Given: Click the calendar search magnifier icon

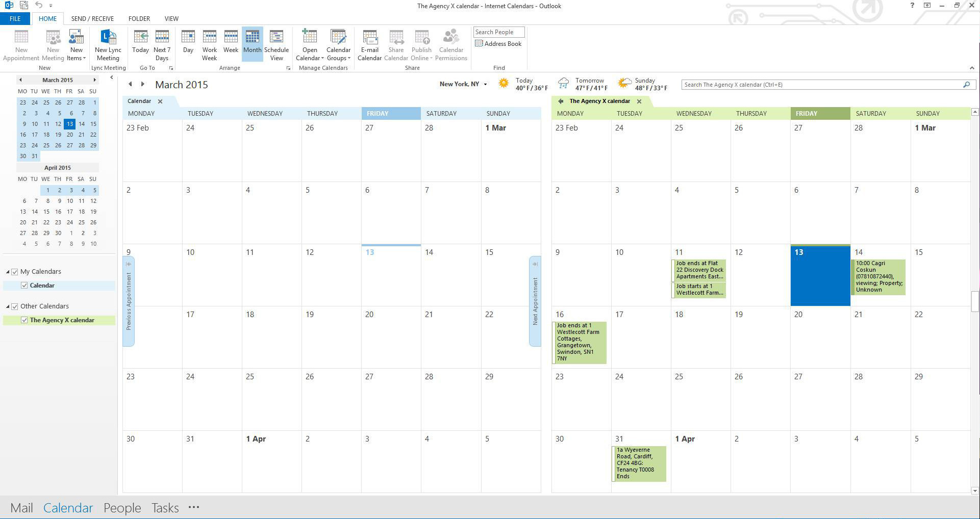Looking at the screenshot, I should (x=966, y=85).
